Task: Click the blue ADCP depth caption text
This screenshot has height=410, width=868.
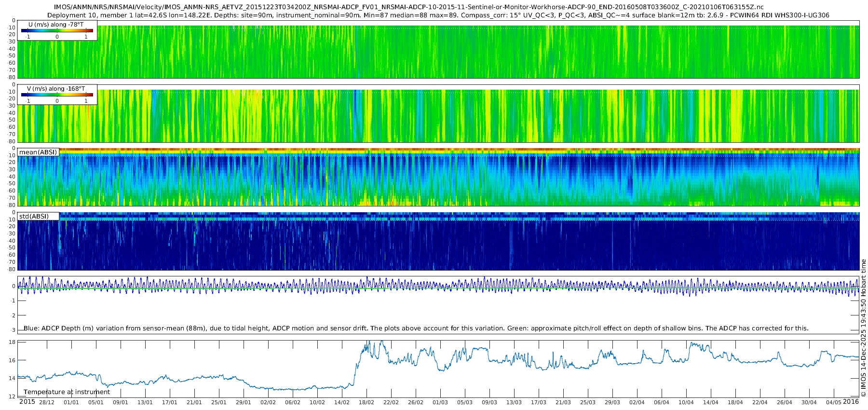Action: 416,328
